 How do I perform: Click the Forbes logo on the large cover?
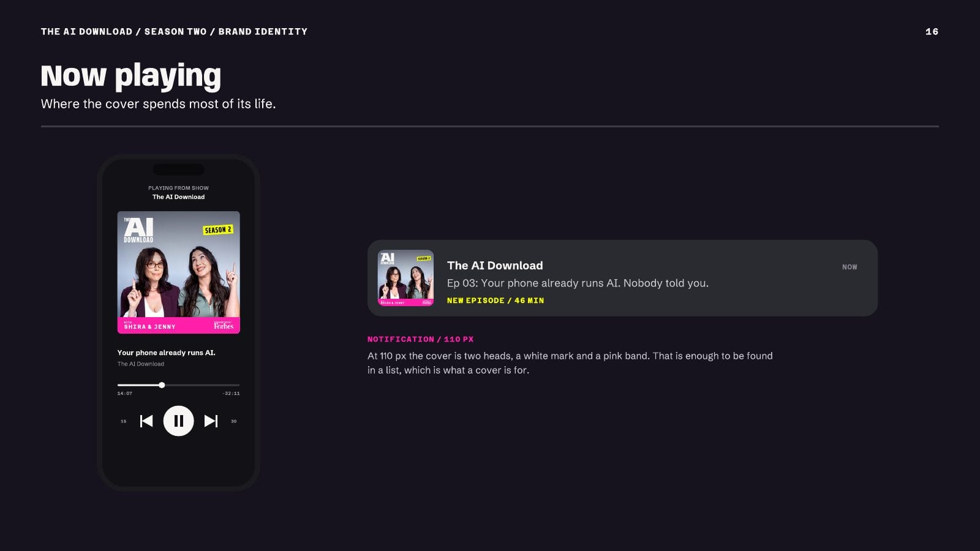click(x=224, y=326)
